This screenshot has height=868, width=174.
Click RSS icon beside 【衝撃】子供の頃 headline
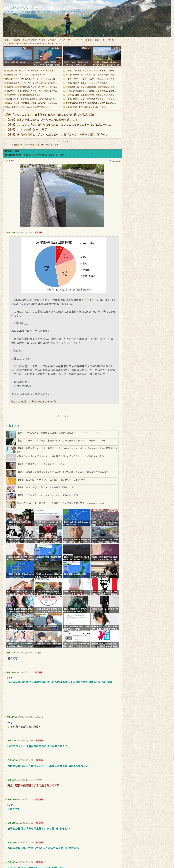tap(64, 71)
